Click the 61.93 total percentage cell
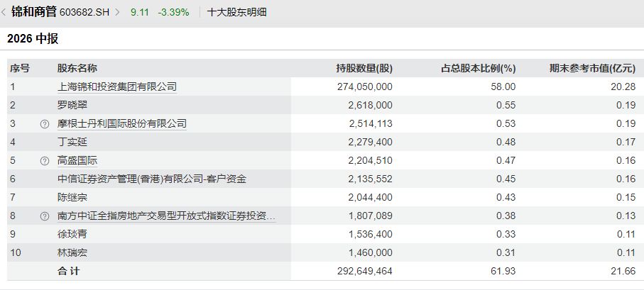Image resolution: width=644 pixels, height=290 pixels. [x=505, y=272]
